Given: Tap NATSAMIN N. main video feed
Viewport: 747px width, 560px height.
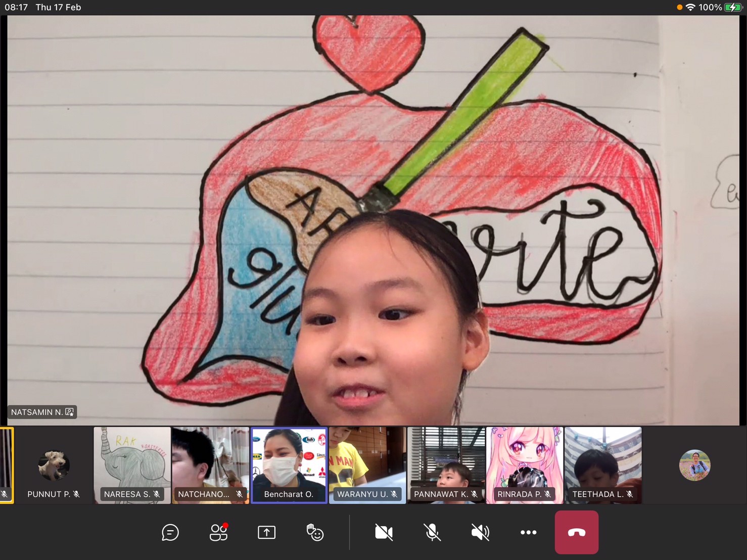Looking at the screenshot, I should (x=373, y=220).
